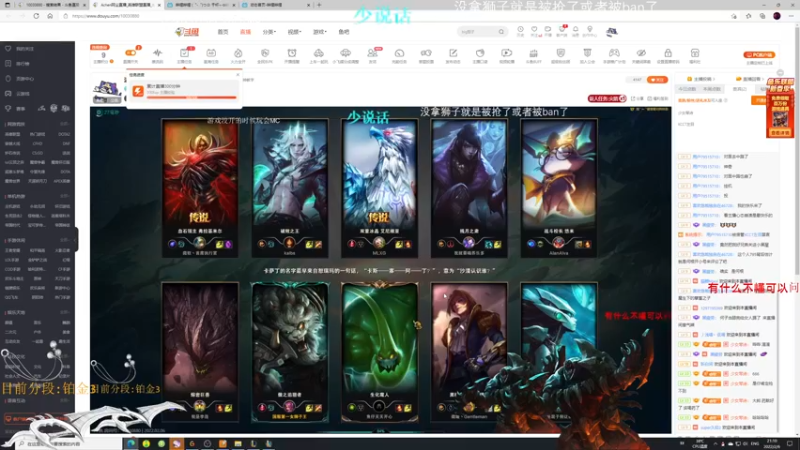Expand the first sidebar category 全部 link
The image size is (800, 450).
point(64,124)
